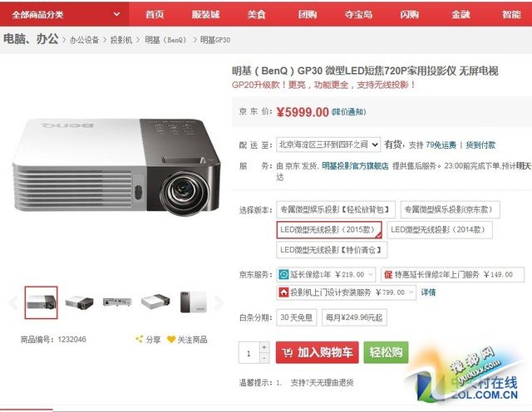Click the cart icon in 加入购物车
This screenshot has width=532, height=412.
[287, 353]
